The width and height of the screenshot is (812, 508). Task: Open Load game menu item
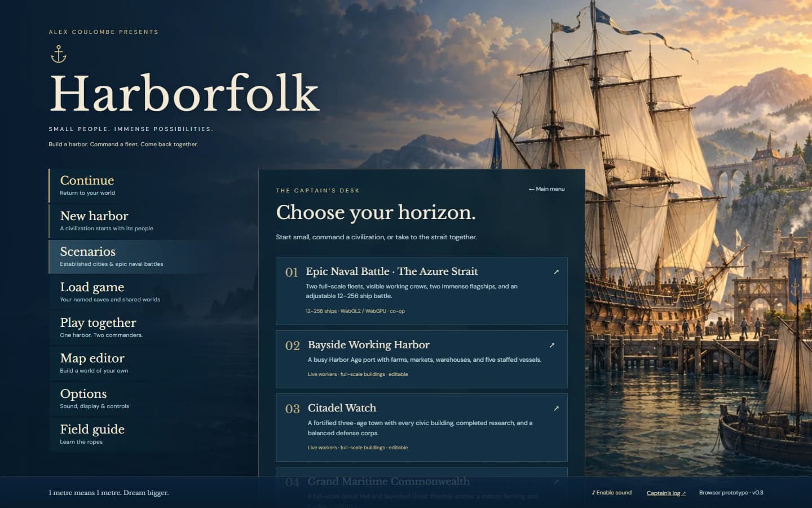tap(133, 292)
